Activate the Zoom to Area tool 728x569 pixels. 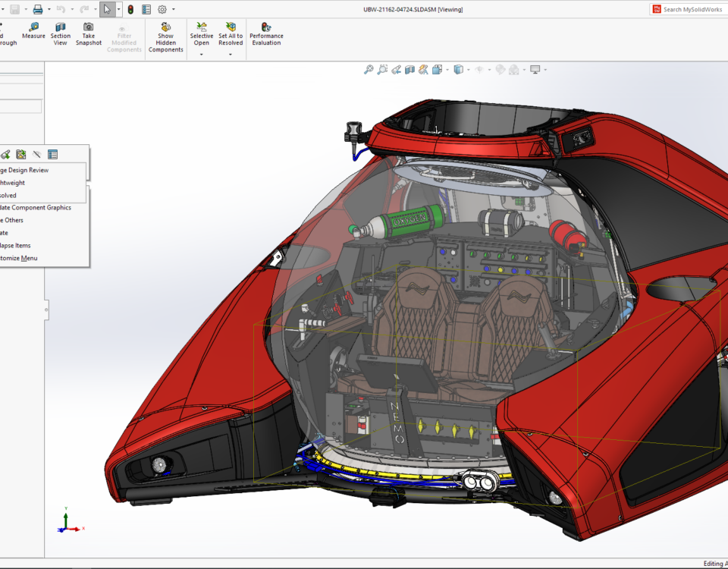point(381,68)
